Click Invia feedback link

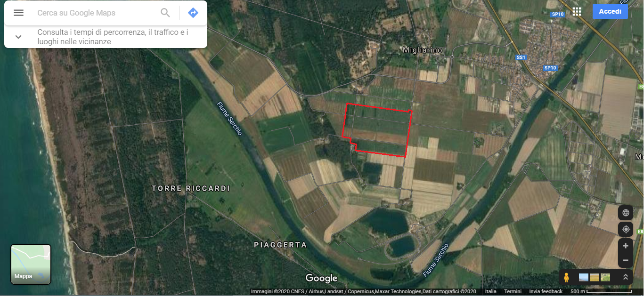[x=546, y=292]
